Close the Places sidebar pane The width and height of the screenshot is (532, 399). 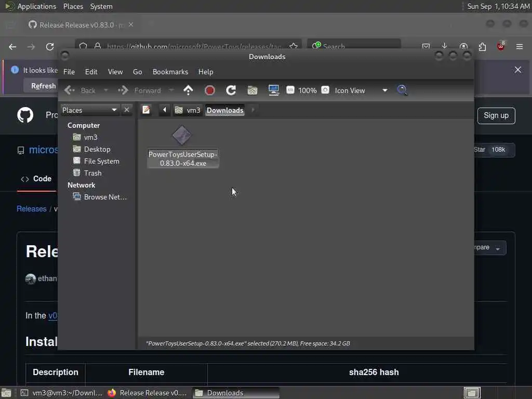point(127,110)
